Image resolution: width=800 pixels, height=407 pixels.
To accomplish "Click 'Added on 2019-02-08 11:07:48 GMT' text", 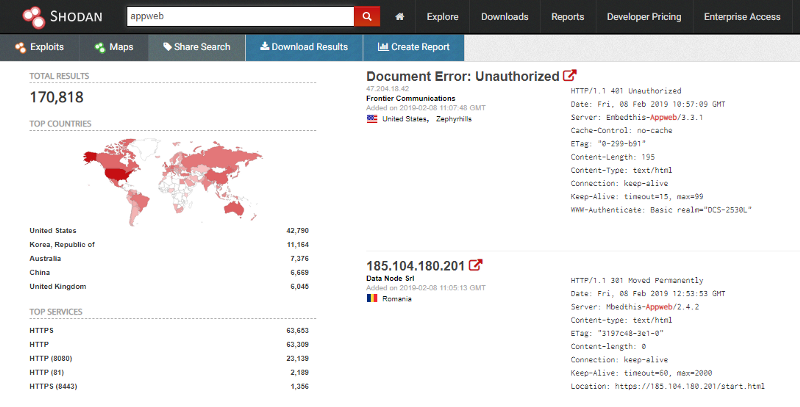I will [426, 108].
